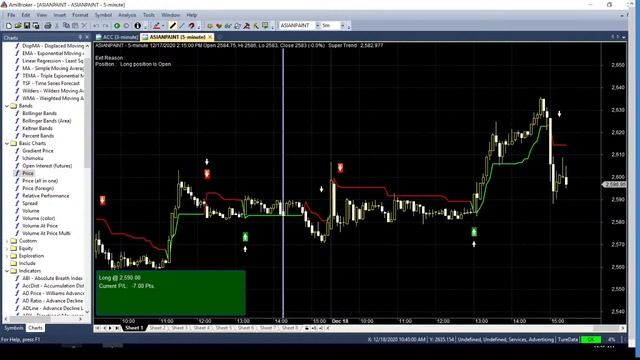This screenshot has width=640, height=360.
Task: Click the green OK status indicator
Action: click(591, 340)
